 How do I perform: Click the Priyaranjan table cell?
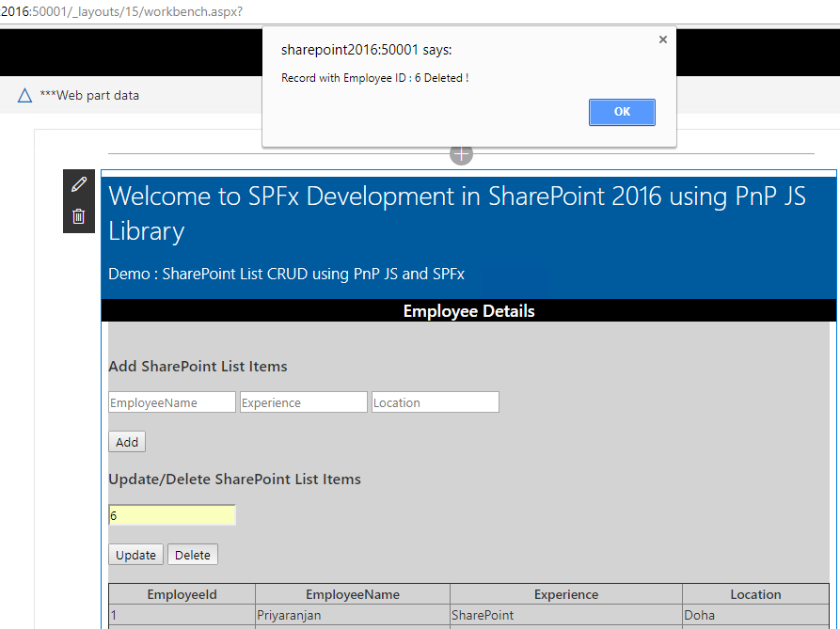pos(353,615)
